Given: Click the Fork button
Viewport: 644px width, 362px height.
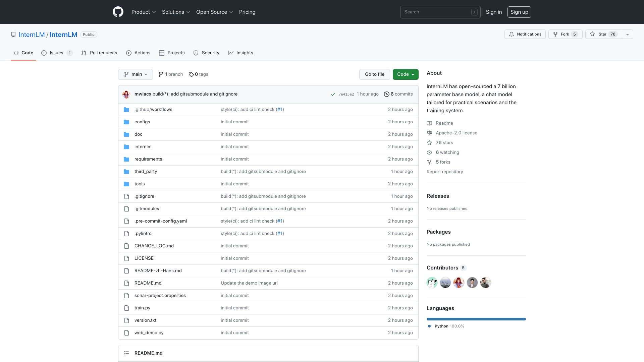Looking at the screenshot, I should coord(566,34).
